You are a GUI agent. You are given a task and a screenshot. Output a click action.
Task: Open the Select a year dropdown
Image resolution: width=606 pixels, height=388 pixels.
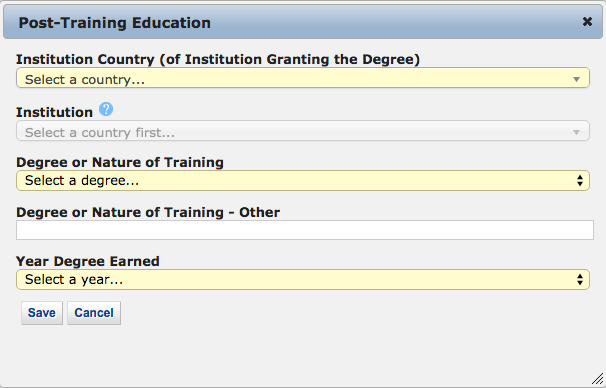click(x=303, y=279)
